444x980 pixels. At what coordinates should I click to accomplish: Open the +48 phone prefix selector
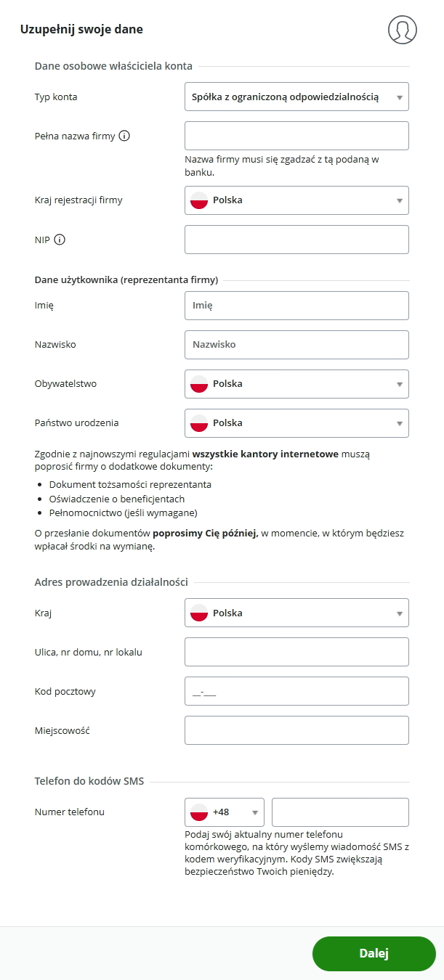coord(225,812)
